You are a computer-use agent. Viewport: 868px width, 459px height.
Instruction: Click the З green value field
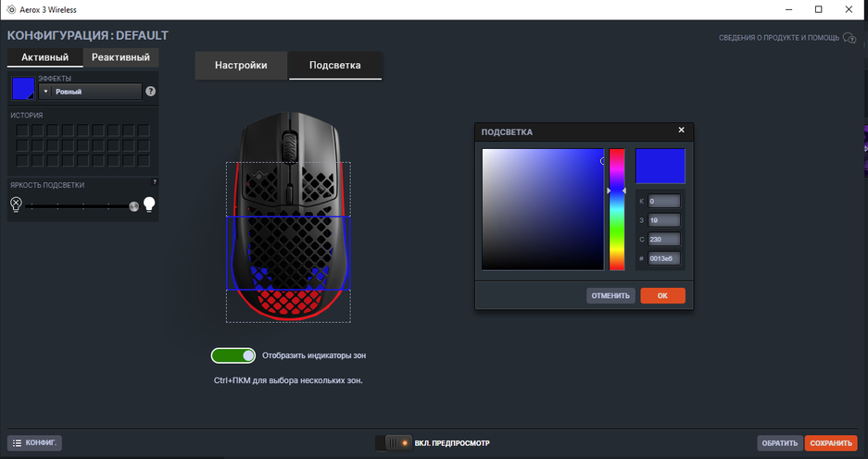(x=663, y=220)
